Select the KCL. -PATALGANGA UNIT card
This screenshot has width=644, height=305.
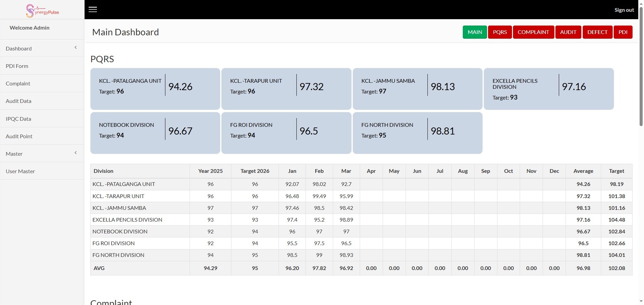pyautogui.click(x=155, y=89)
